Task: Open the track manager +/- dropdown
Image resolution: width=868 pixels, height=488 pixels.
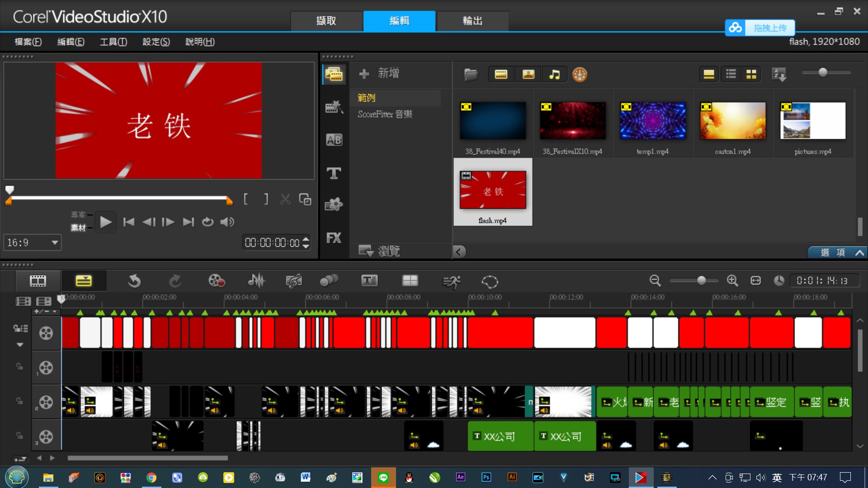Action: coord(46,311)
